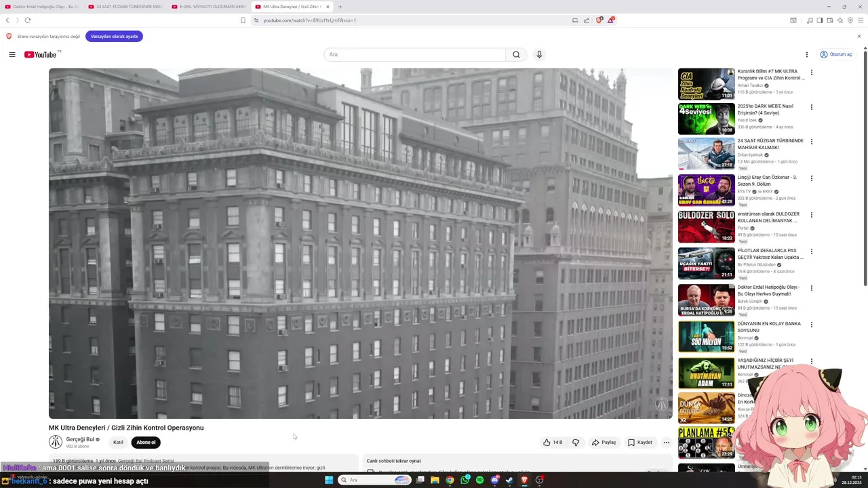The width and height of the screenshot is (868, 488).
Task: Open YouTube settings three-dot menu near sign-in
Action: 807,54
